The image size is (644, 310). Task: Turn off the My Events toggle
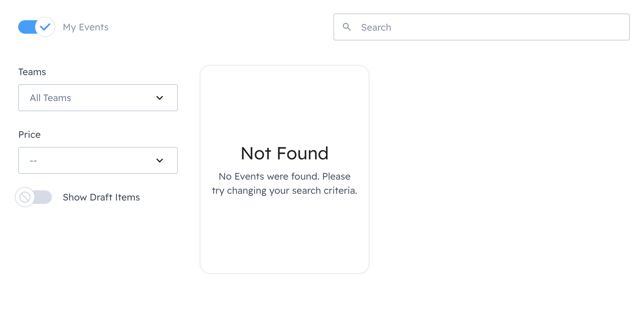[x=36, y=27]
